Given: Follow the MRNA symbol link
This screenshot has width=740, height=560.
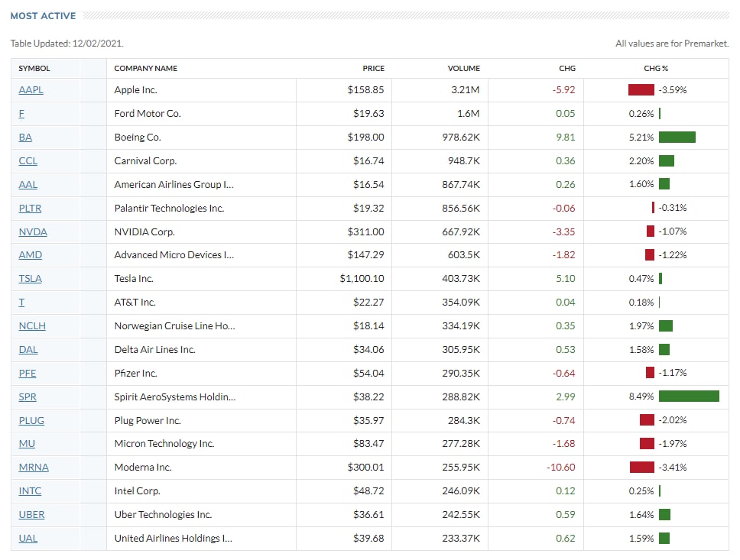Looking at the screenshot, I should [x=34, y=467].
